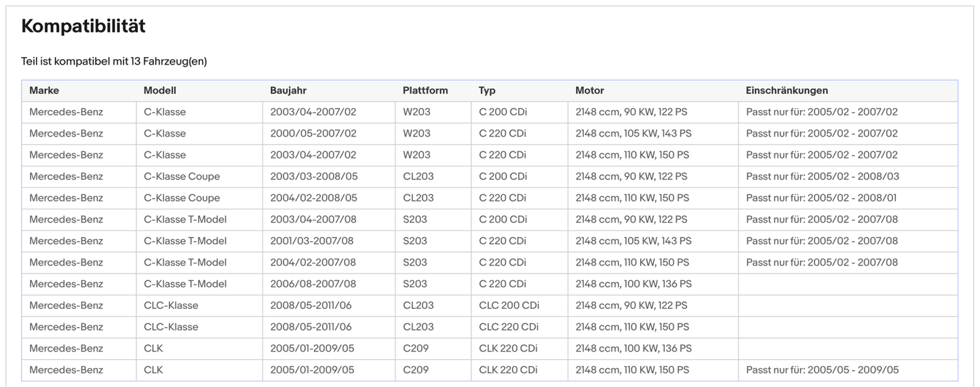Viewport: 980px width, 387px height.
Task: Click the Modell column header
Action: click(160, 90)
